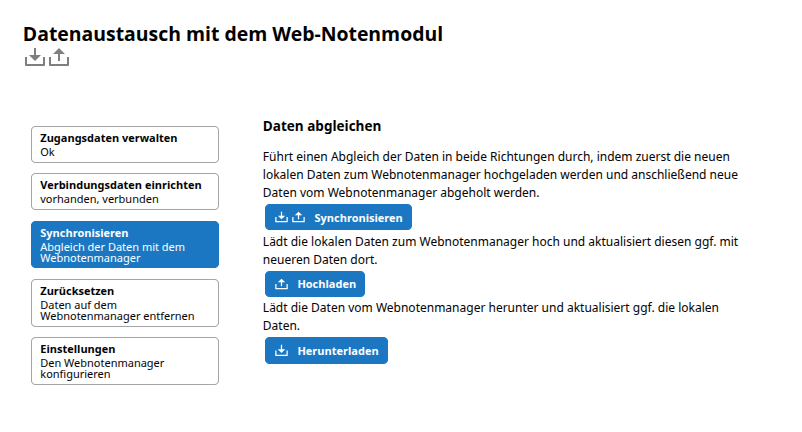
Task: Click the page title Datenaustausch mit dem Web-Notenmodul
Action: [233, 33]
